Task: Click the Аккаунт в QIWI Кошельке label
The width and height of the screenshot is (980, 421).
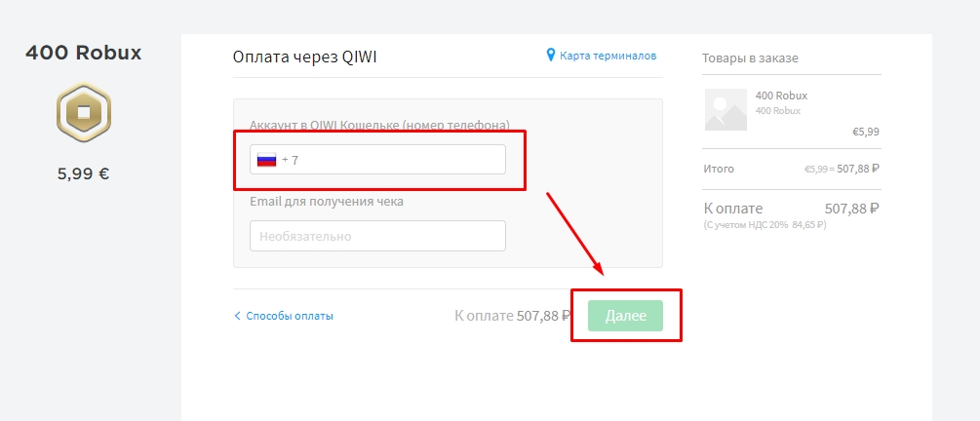Action: (378, 126)
